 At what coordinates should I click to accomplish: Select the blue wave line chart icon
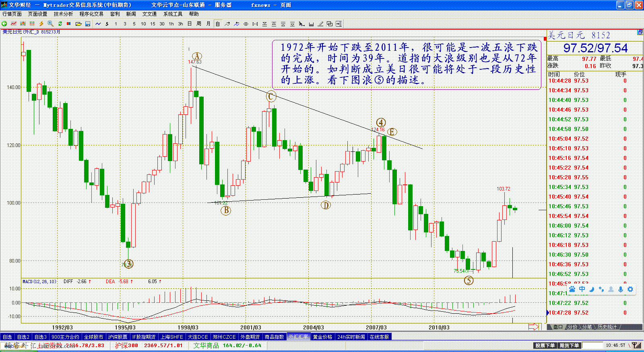[x=98, y=24]
